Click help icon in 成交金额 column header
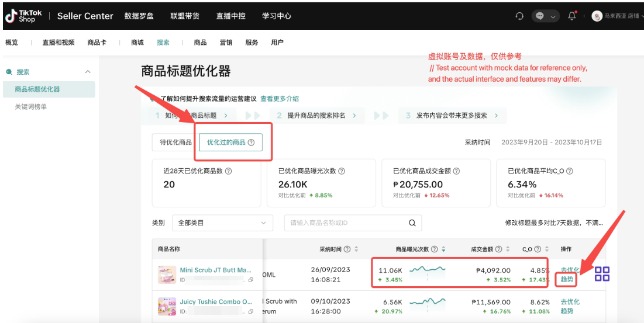The width and height of the screenshot is (644, 323). tap(498, 249)
